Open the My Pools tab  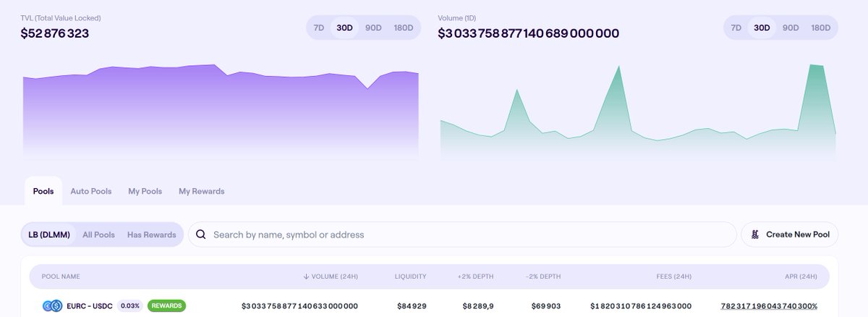(145, 191)
